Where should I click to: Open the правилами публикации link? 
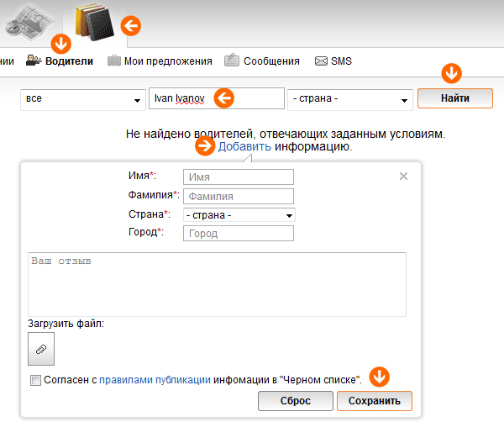click(155, 381)
